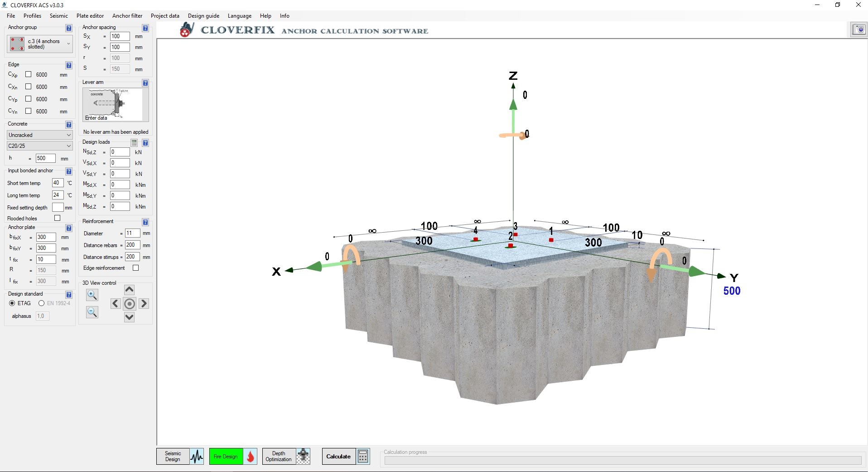The height and width of the screenshot is (472, 868).
Task: Click the calculator icon
Action: (x=363, y=457)
